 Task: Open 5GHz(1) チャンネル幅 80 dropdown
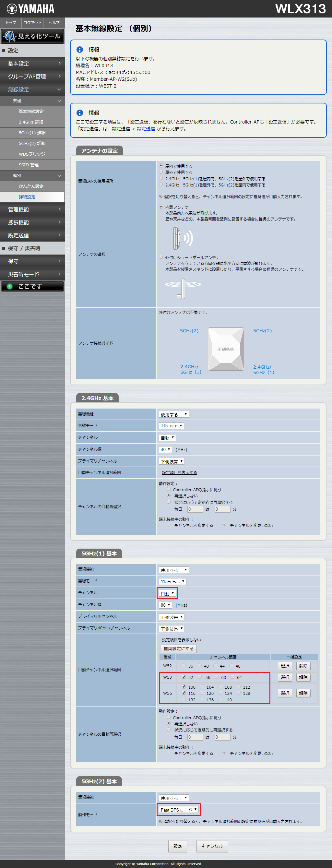(x=165, y=605)
